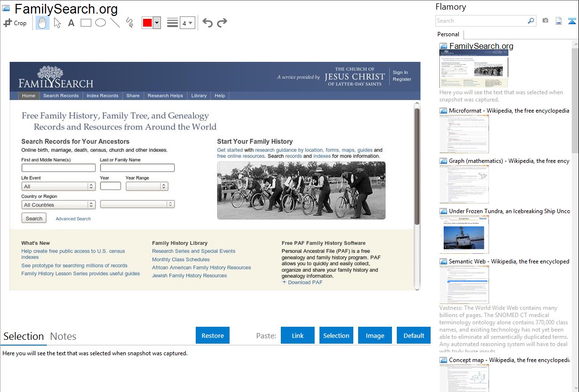This screenshot has width=579, height=392.
Task: Open the Personal tab
Action: pyautogui.click(x=449, y=34)
